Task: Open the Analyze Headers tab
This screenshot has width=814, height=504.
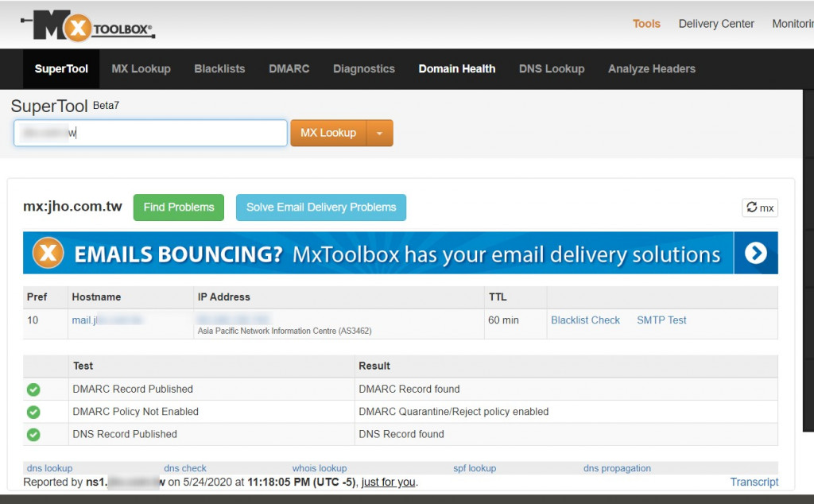Action: click(652, 69)
